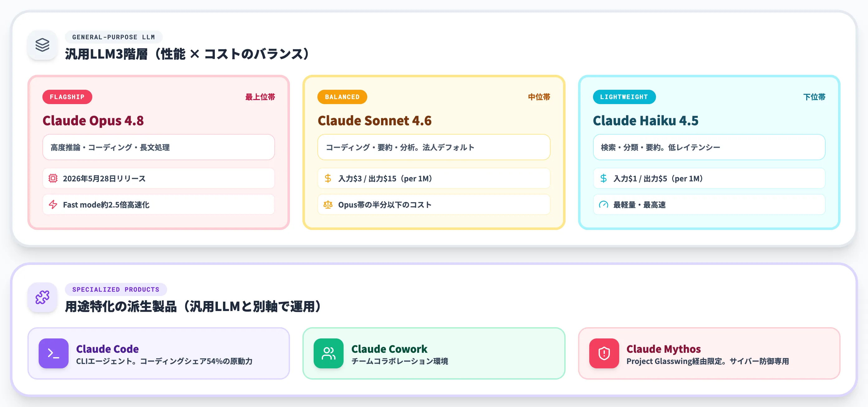Click the LIGHTWEIGHT badge
Viewport: 868px width, 407px height.
pyautogui.click(x=624, y=97)
